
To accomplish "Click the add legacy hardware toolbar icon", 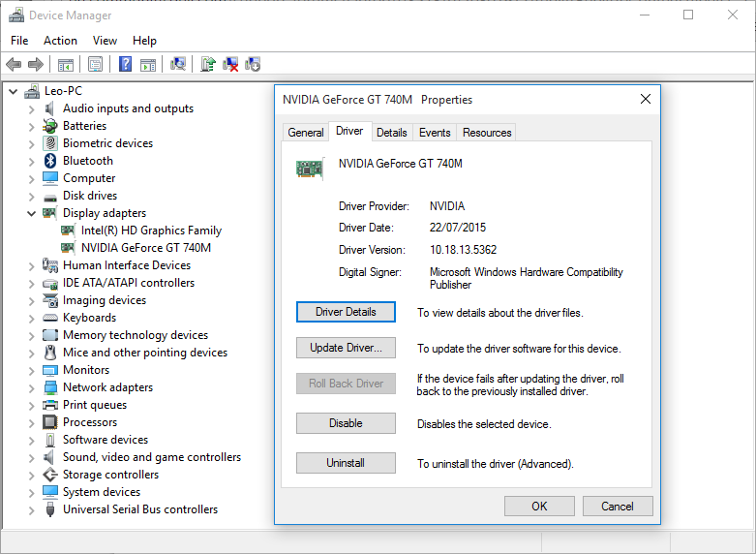I will (253, 64).
